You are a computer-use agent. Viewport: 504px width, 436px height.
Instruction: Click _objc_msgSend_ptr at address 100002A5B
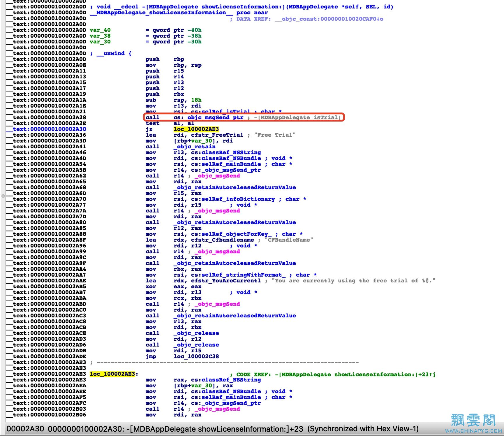(231, 170)
